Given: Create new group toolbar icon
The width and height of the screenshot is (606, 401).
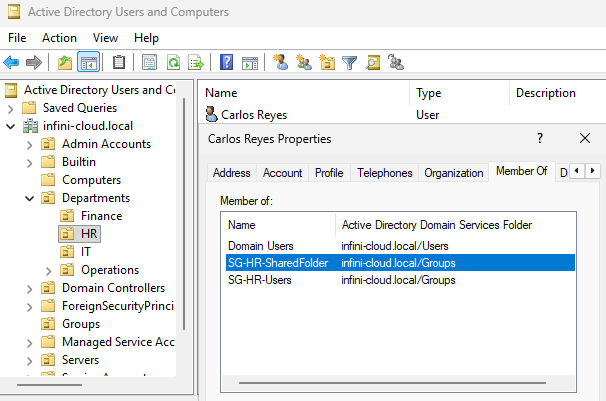Looking at the screenshot, I should tap(304, 62).
